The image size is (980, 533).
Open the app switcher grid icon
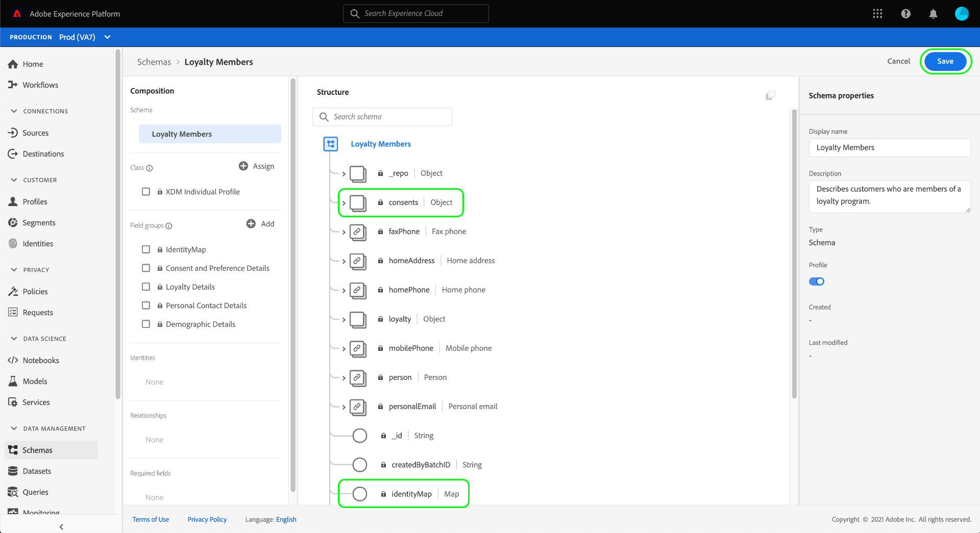pos(877,14)
